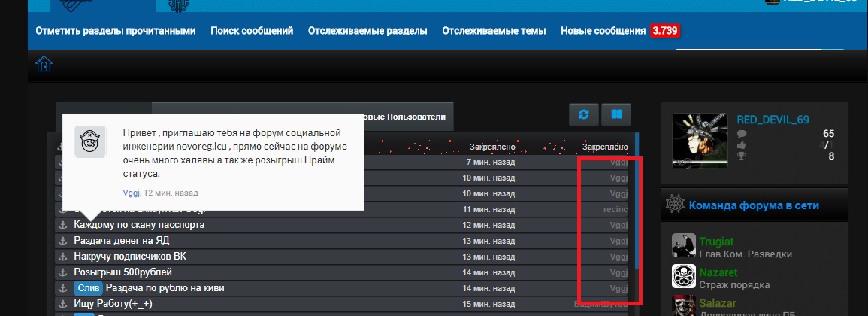The height and width of the screenshot is (316, 868).
Task: Open Команда форума в сети heading
Action: tap(754, 205)
